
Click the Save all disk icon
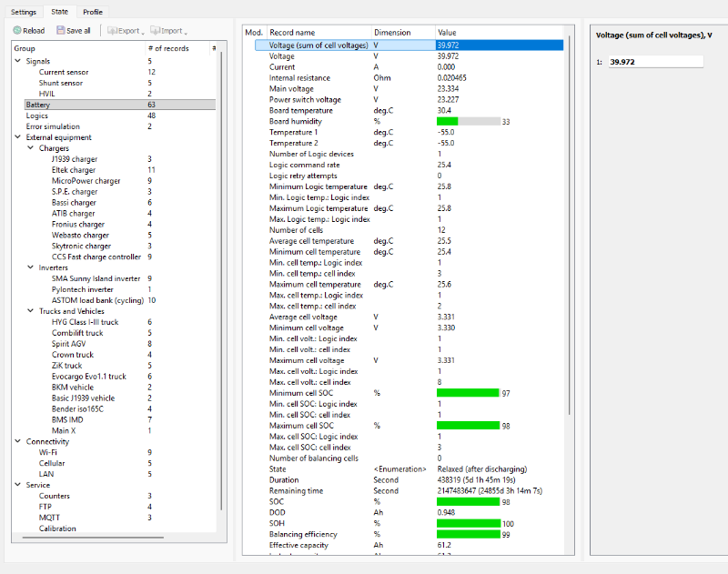coord(61,31)
